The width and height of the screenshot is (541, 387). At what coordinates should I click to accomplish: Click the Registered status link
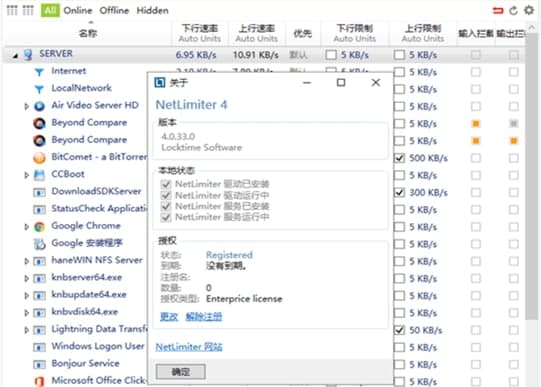229,255
